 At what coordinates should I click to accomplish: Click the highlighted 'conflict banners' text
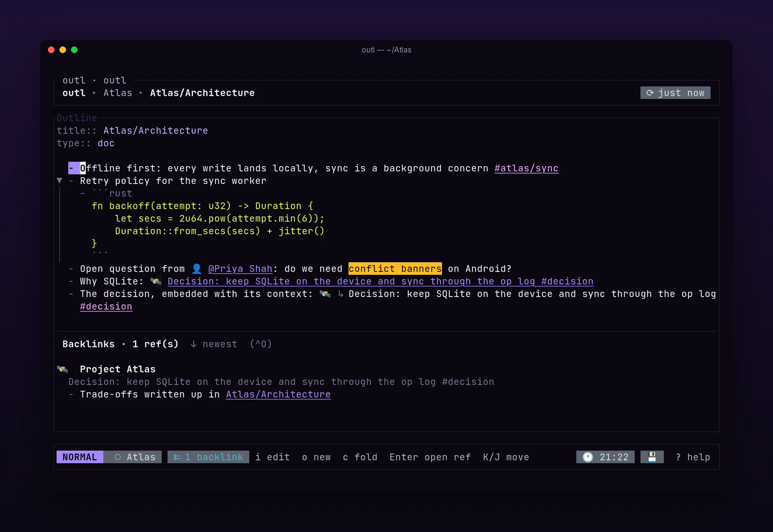[x=395, y=269]
